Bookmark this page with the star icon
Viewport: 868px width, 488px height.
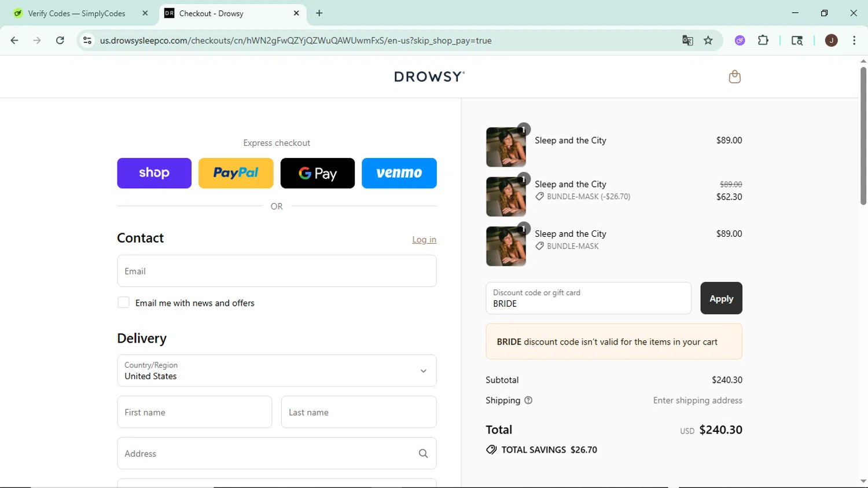[x=708, y=41]
